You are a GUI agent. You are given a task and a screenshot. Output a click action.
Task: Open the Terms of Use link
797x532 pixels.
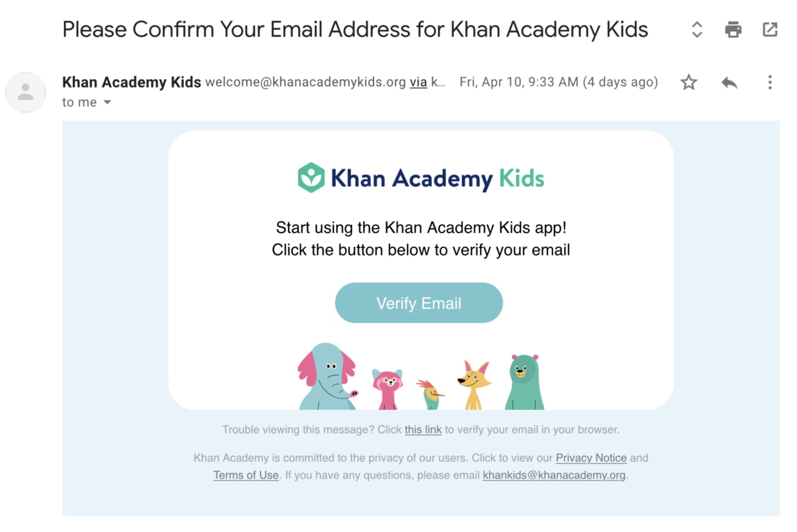[246, 475]
